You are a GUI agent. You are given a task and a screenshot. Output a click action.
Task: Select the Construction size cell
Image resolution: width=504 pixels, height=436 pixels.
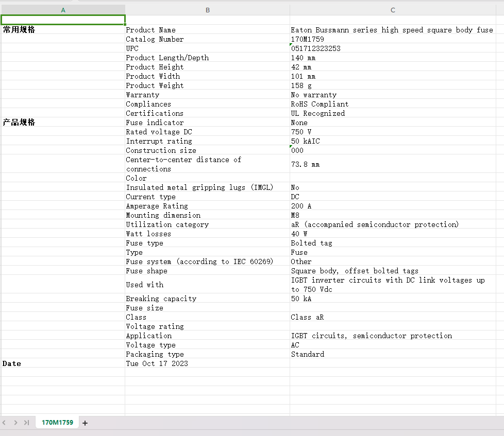coord(207,150)
